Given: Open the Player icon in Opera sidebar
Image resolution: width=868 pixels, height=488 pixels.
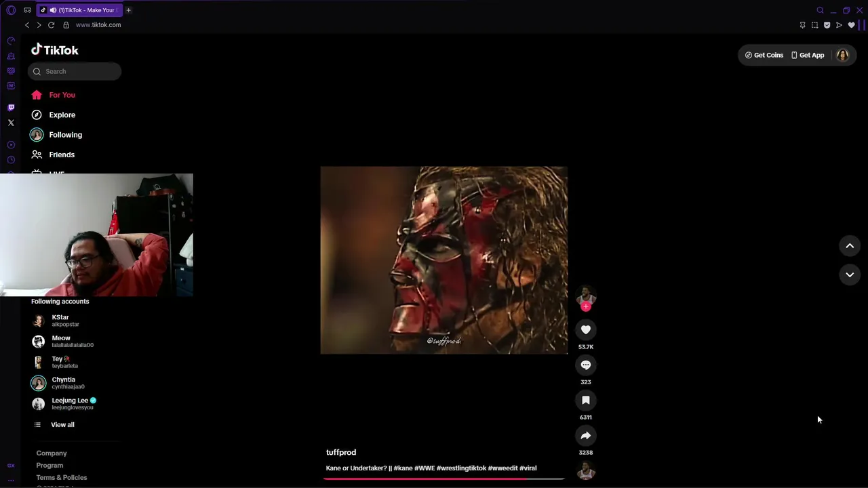Looking at the screenshot, I should [x=11, y=145].
